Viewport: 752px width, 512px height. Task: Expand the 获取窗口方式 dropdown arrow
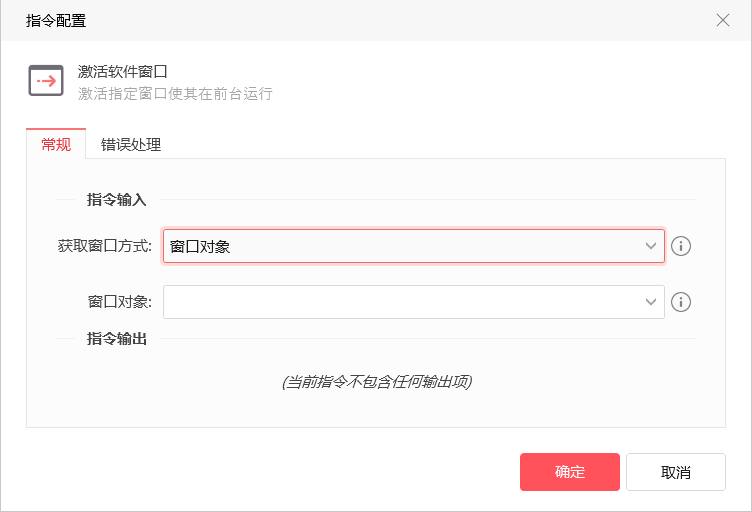click(x=651, y=245)
